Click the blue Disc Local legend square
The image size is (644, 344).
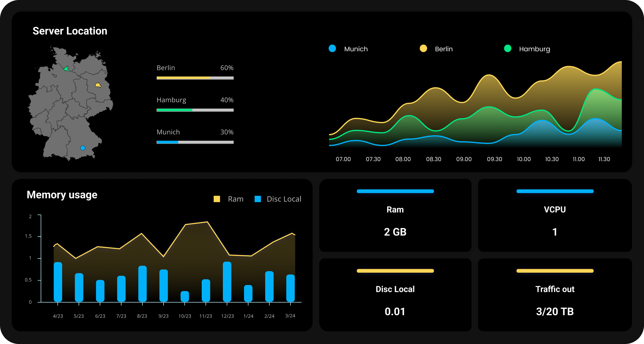(x=258, y=199)
